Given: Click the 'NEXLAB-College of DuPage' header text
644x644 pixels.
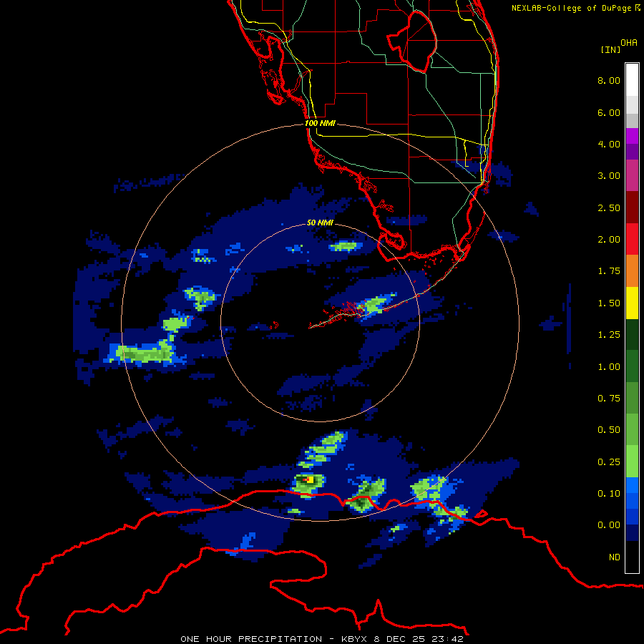Looking at the screenshot, I should (572, 8).
